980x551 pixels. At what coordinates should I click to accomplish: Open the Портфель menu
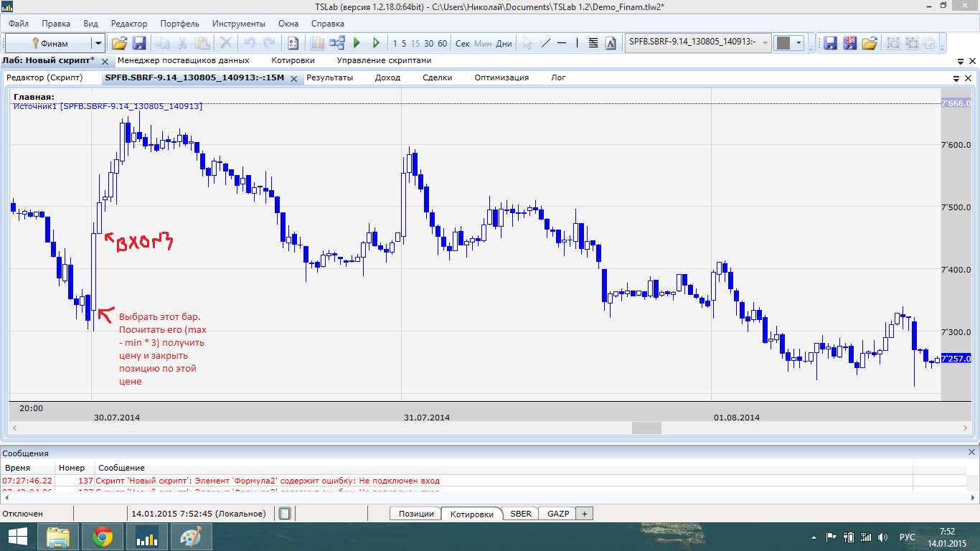click(180, 24)
